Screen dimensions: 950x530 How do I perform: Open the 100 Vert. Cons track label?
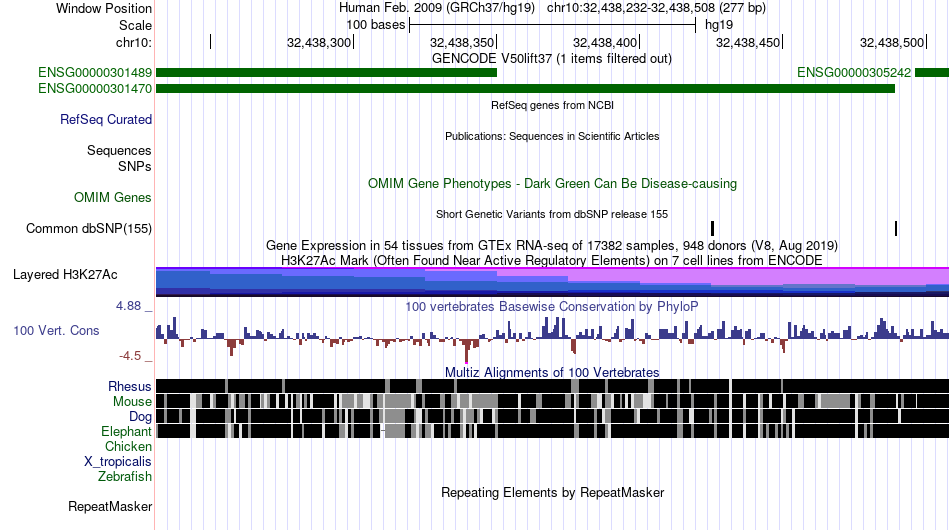coord(56,331)
